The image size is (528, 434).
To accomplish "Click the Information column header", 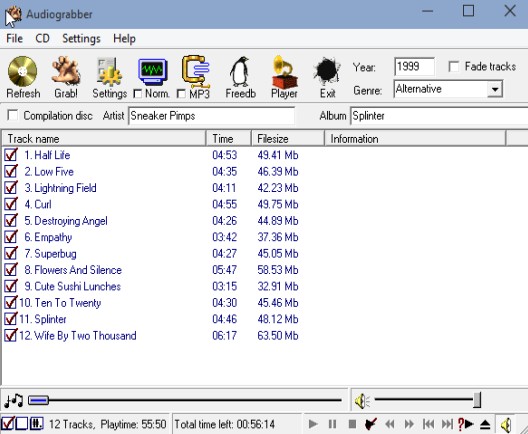I will tap(415, 139).
